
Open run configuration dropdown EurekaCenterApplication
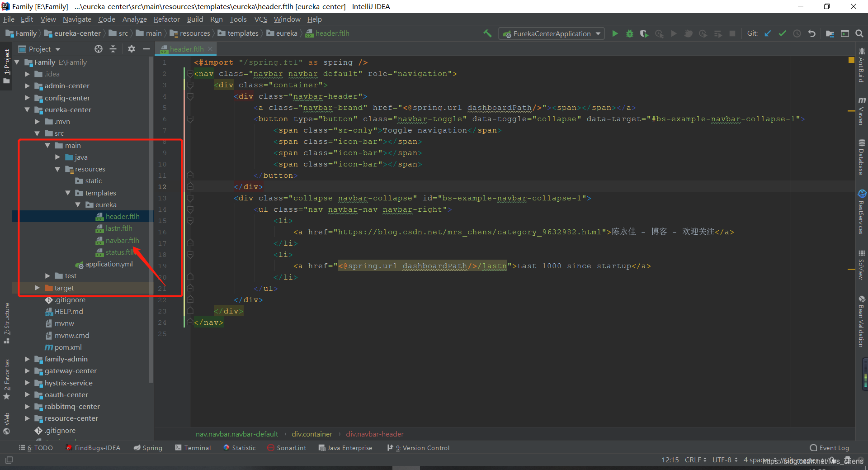pos(552,33)
